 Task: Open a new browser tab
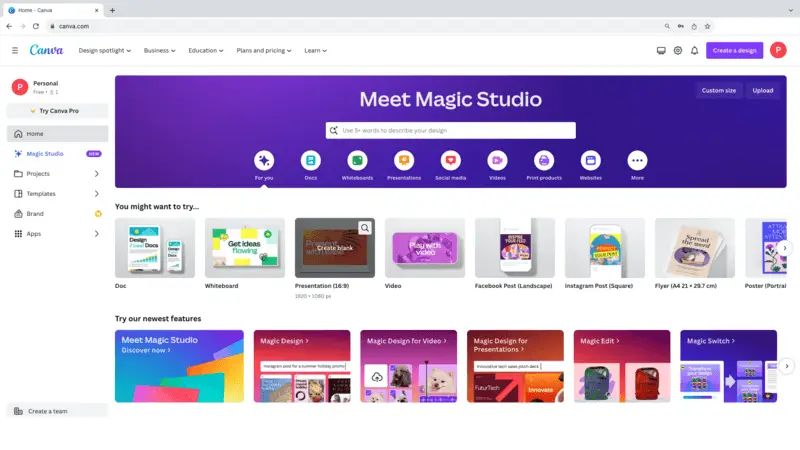click(x=112, y=10)
